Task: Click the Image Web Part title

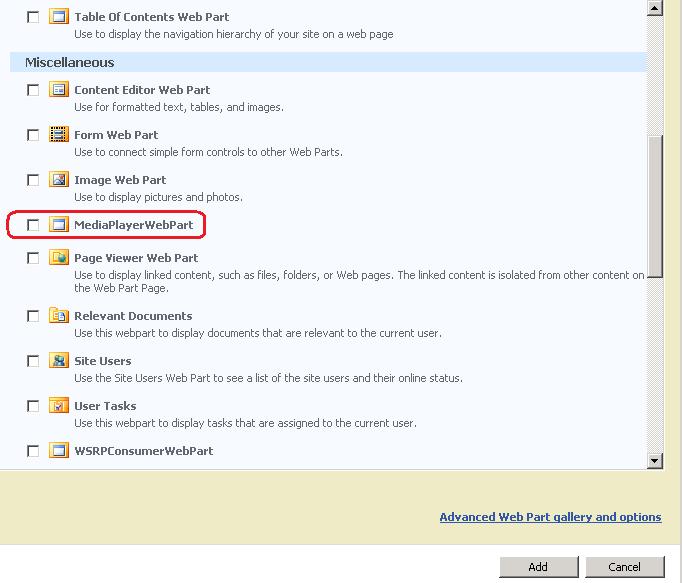Action: [x=120, y=180]
